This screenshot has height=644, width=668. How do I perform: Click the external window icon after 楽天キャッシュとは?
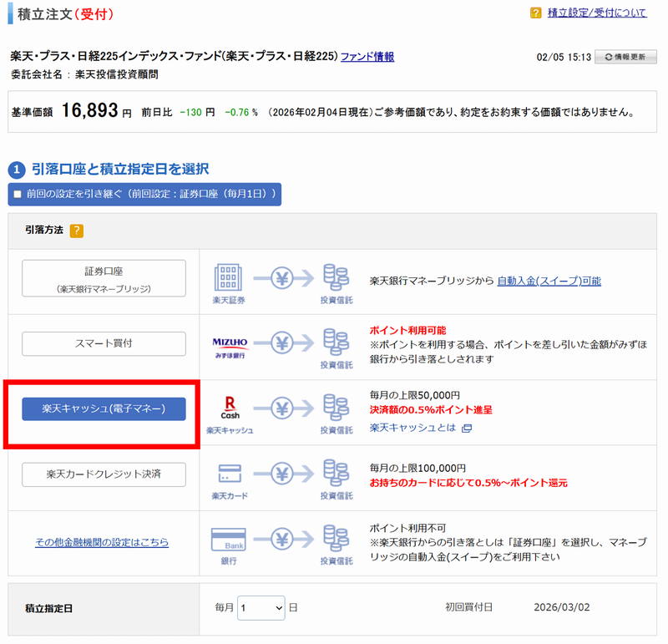click(x=467, y=428)
